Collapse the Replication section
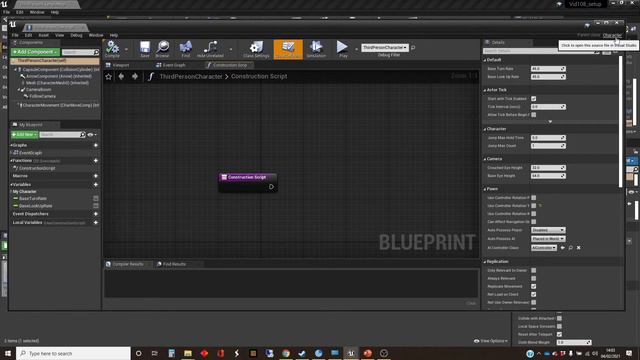This screenshot has width=640, height=360. click(x=485, y=262)
